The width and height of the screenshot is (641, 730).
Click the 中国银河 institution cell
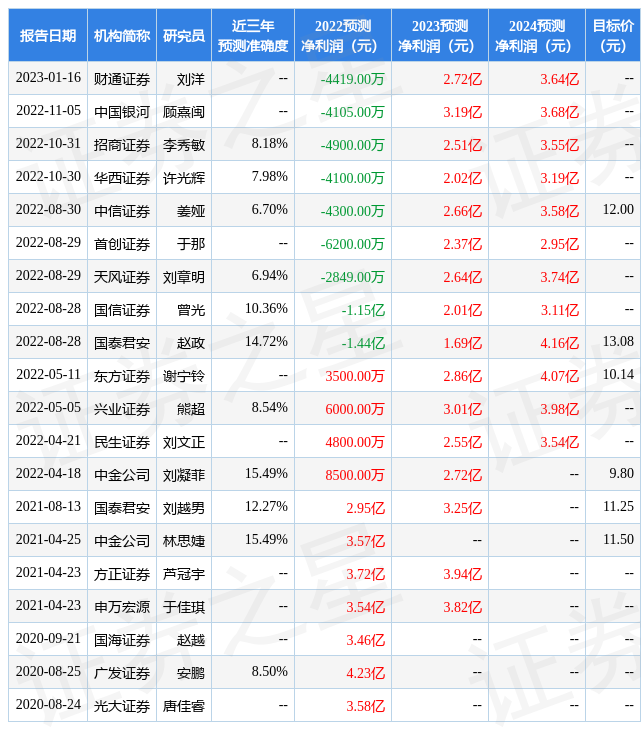[122, 112]
